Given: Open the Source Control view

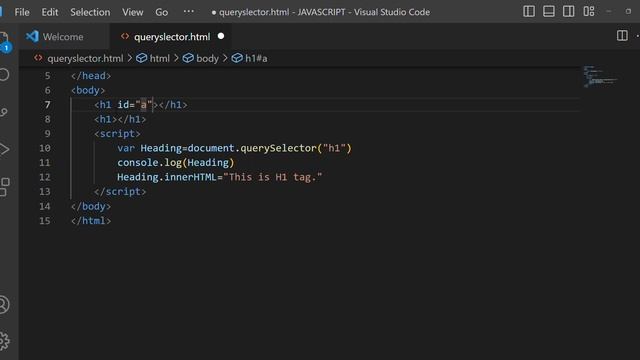Looking at the screenshot, I should pos(3,112).
